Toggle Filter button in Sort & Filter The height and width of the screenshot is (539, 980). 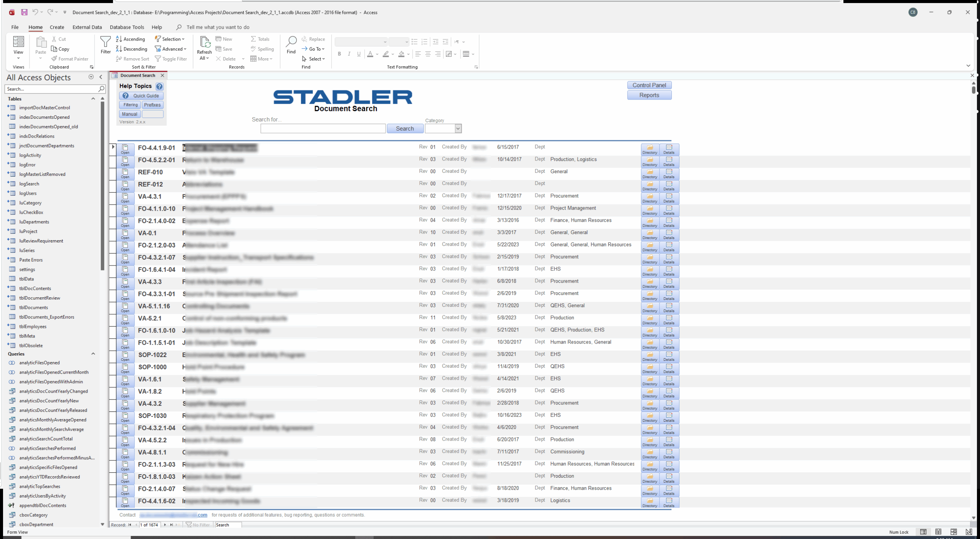171,59
